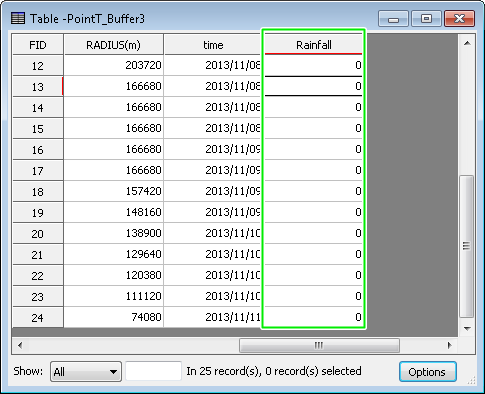485x394 pixels.
Task: Click the FID column header
Action: 38,44
